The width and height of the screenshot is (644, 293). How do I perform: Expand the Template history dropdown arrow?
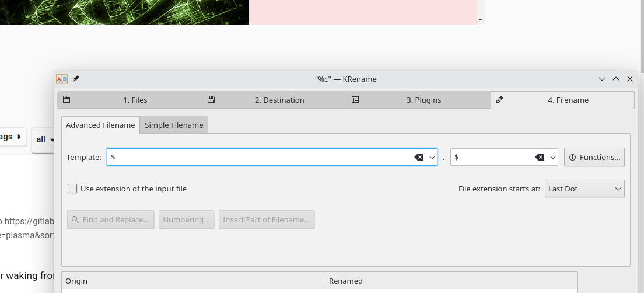tap(432, 157)
